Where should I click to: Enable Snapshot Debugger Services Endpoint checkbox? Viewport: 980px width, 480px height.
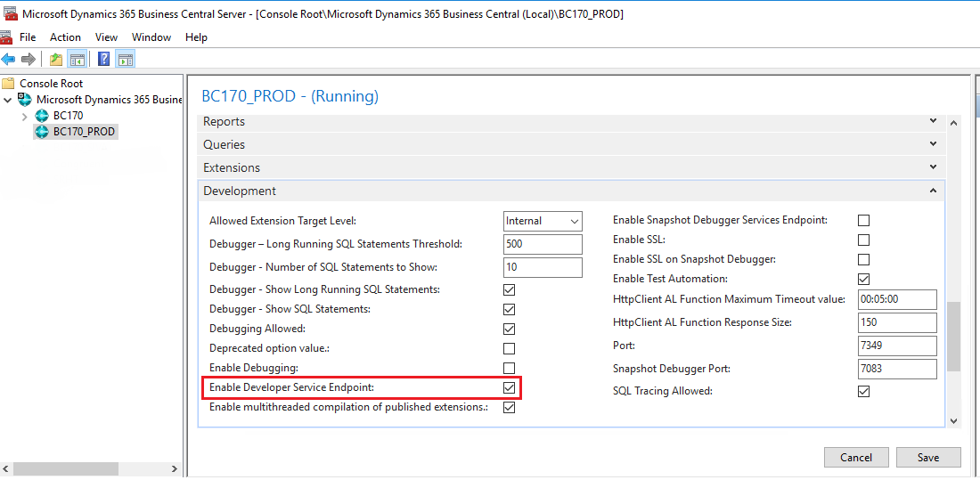tap(864, 220)
